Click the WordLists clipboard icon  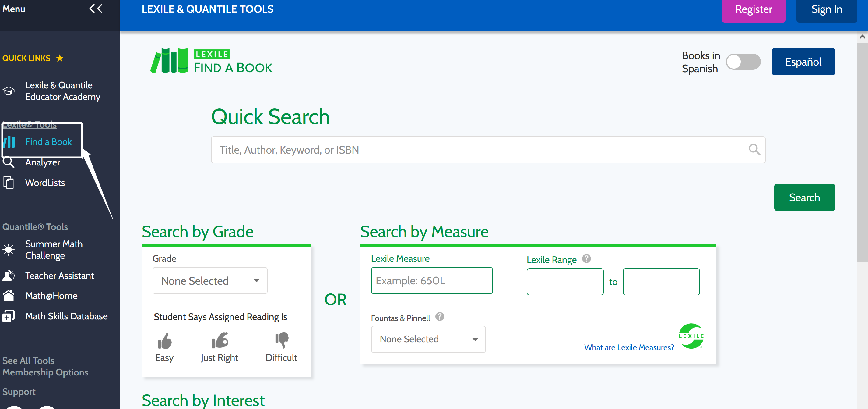(9, 183)
